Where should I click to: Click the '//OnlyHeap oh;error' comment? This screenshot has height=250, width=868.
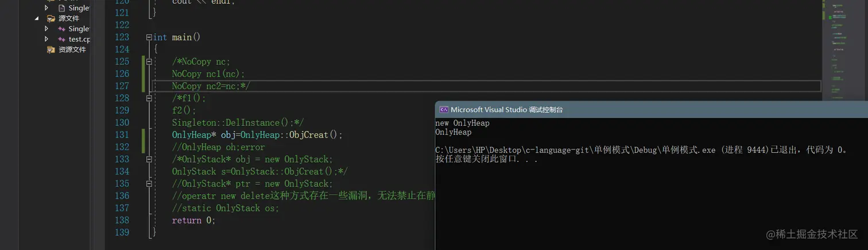click(x=218, y=147)
